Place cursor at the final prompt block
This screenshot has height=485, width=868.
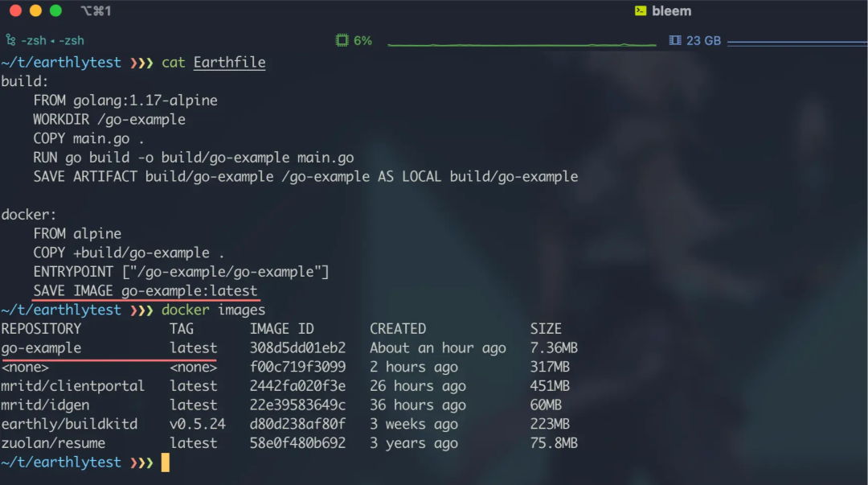tap(165, 462)
